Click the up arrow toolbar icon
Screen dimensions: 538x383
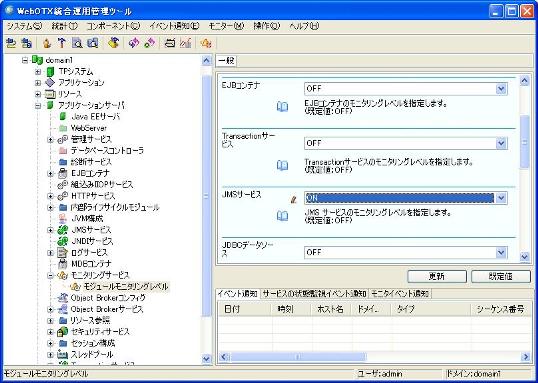62,43
